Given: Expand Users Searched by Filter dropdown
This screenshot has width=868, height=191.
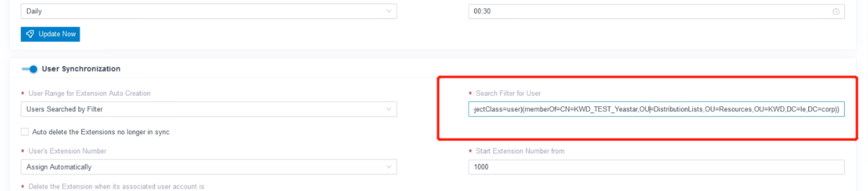Looking at the screenshot, I should pyautogui.click(x=208, y=109).
